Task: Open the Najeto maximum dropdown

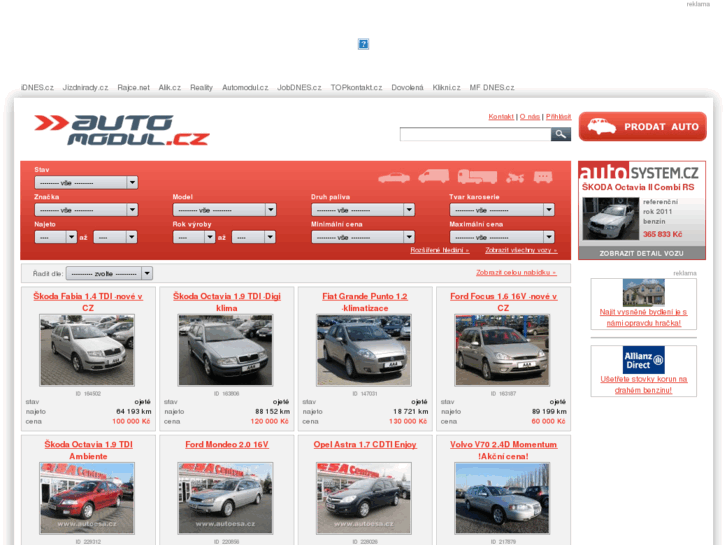Action: click(x=115, y=237)
